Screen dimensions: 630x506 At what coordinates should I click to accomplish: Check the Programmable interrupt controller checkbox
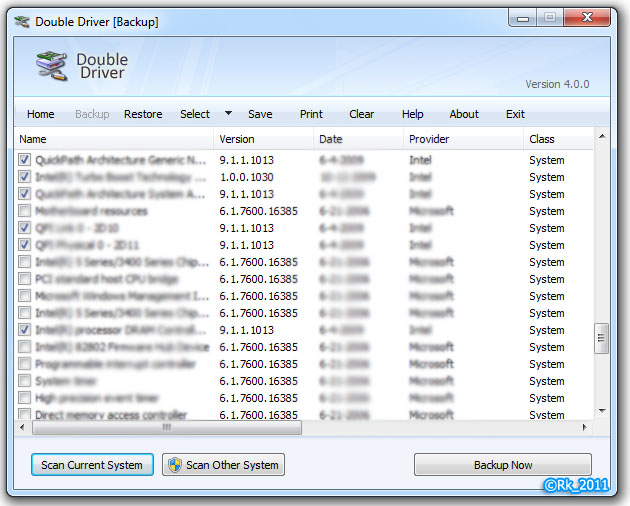[x=24, y=364]
